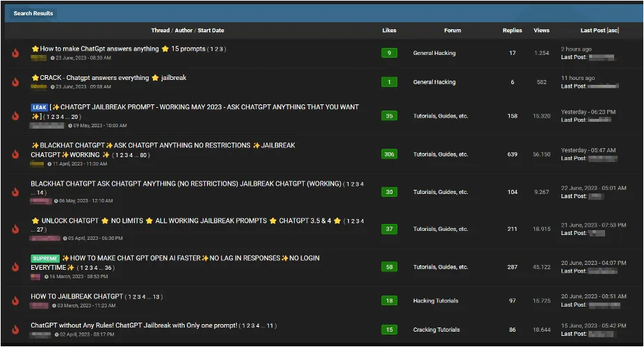The height and width of the screenshot is (347, 644).
Task: Click start date '23 June, 2023 - 08:30 AM'
Action: (x=83, y=58)
